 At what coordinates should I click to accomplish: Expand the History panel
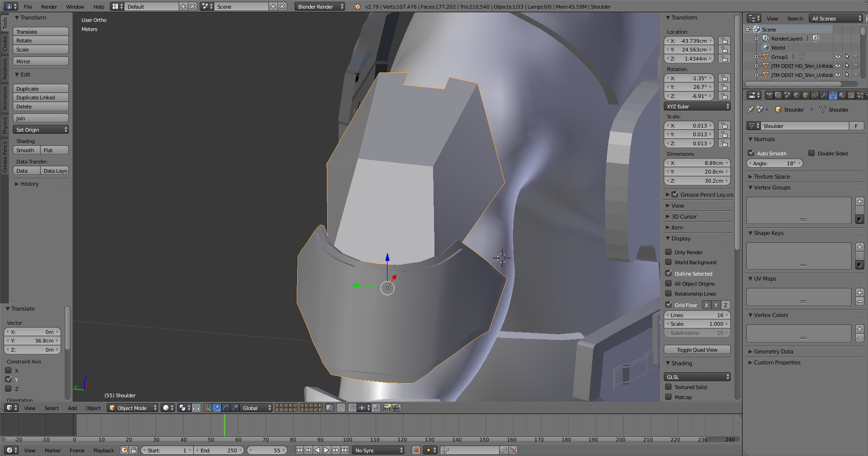tap(29, 184)
